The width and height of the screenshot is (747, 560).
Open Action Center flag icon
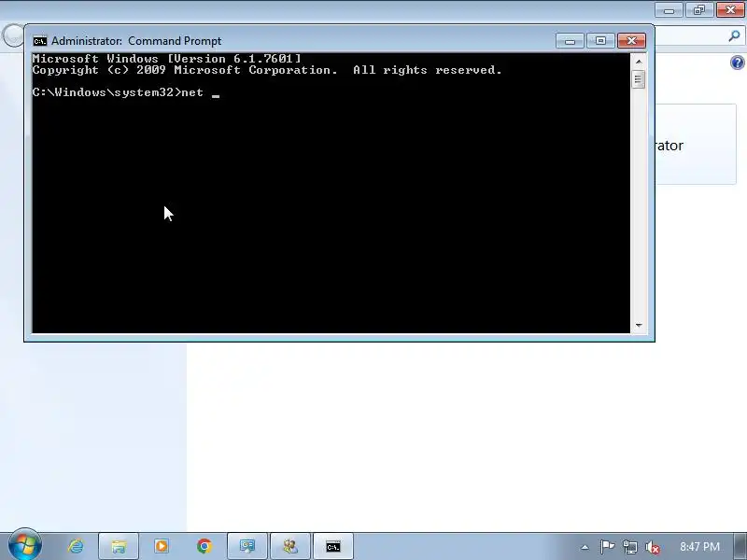click(x=607, y=547)
